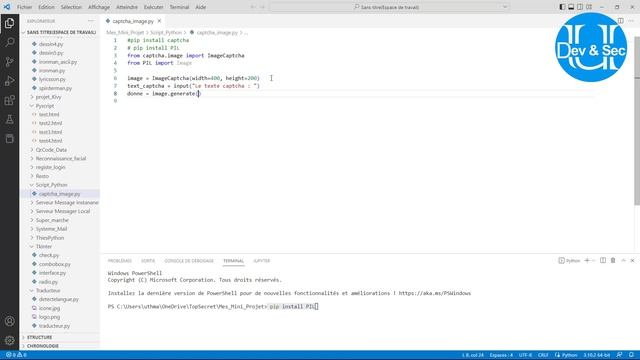Toggle the secondary side bar layout icon

pos(580,7)
